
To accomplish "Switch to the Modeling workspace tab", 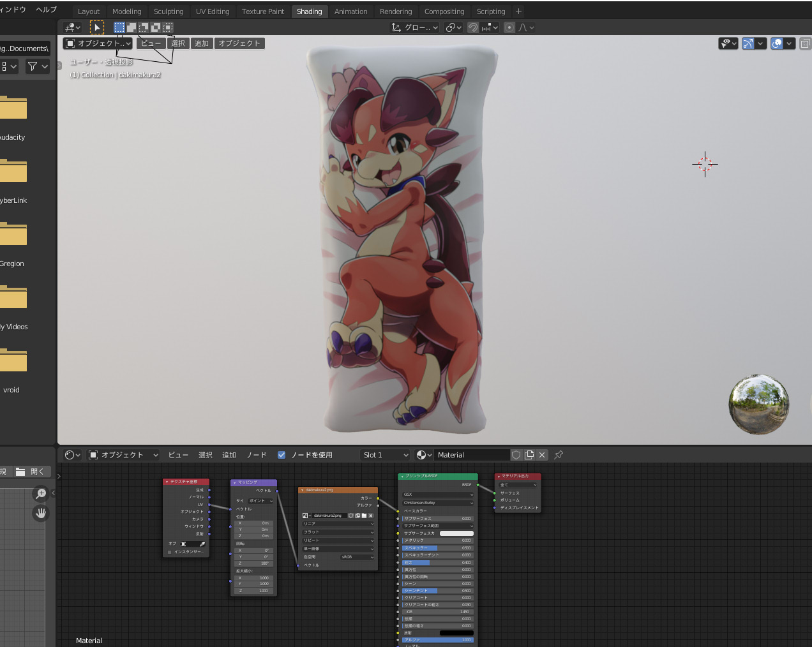I will pos(127,11).
